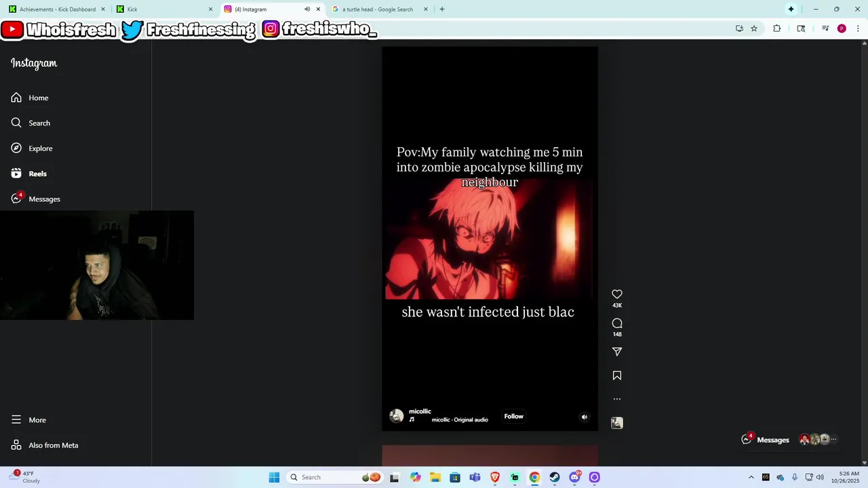Click the install app icon in address bar
Screen dimensions: 868x488
(x=739, y=28)
